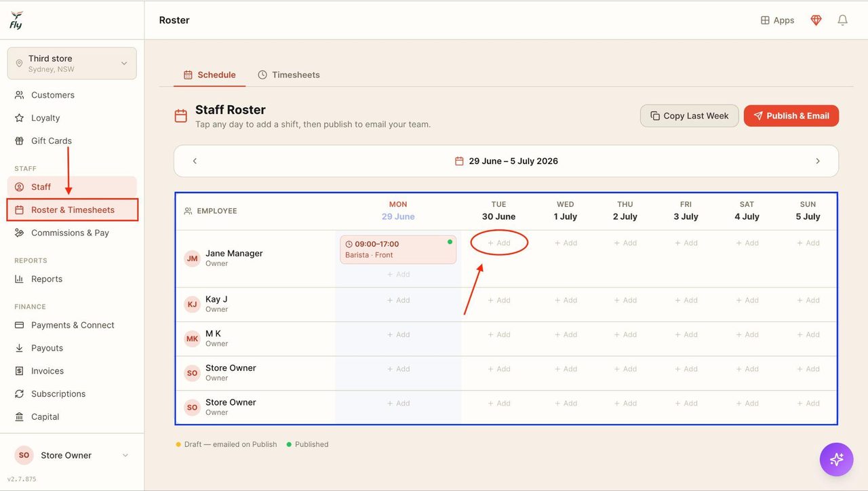868x491 pixels.
Task: Click the JM avatar for Jane Manager
Action: click(x=193, y=258)
